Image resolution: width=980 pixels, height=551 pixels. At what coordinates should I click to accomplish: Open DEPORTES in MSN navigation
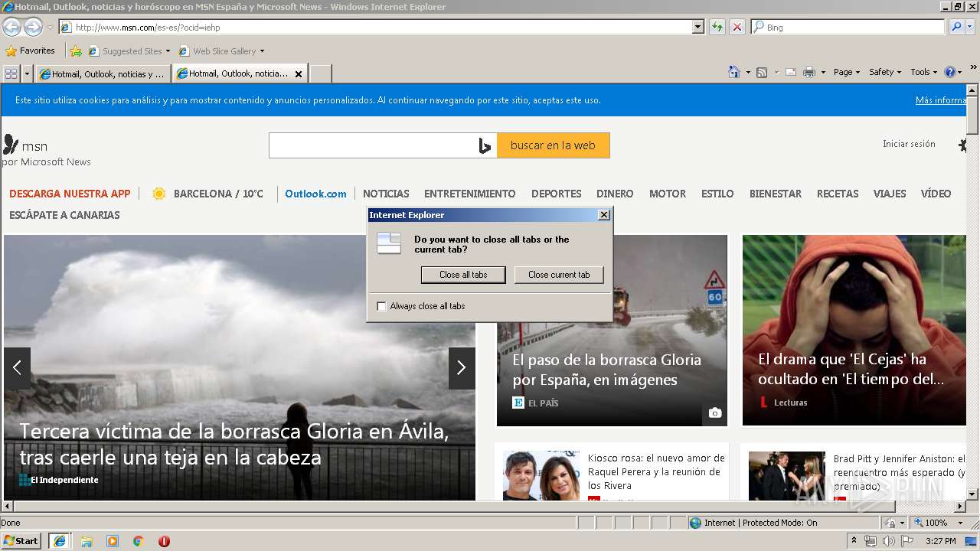[557, 194]
